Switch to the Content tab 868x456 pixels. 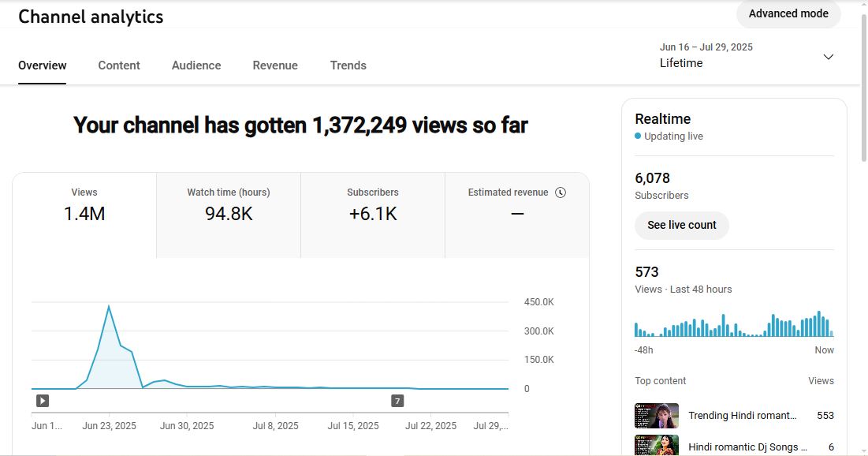pos(119,65)
